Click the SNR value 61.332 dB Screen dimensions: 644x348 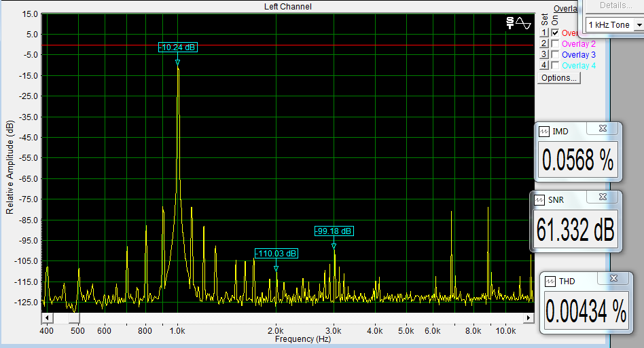[x=575, y=229]
